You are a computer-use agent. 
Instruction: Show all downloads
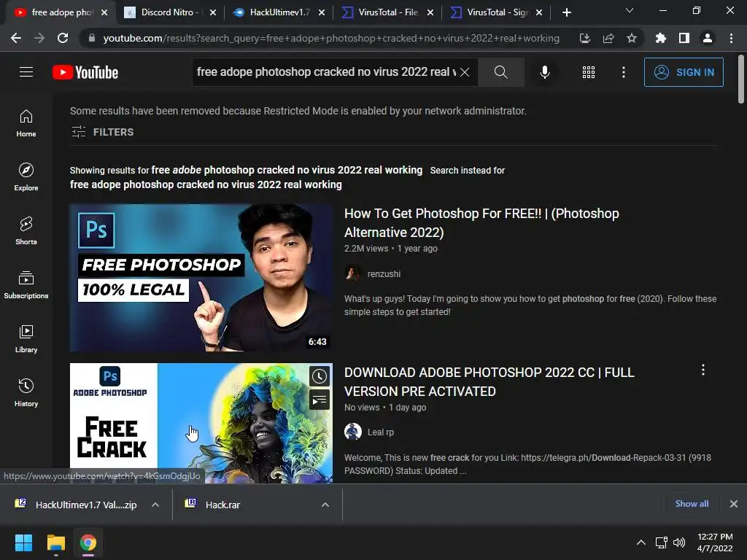[692, 504]
